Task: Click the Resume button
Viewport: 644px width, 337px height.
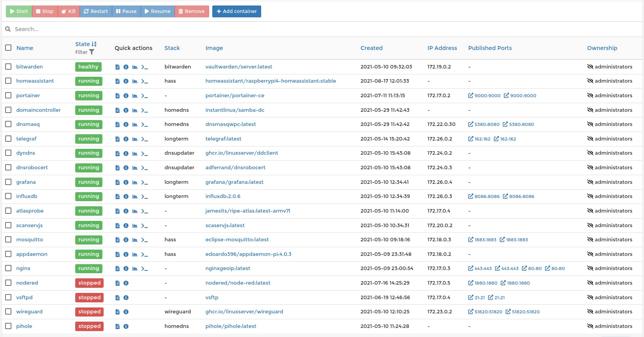Action: point(158,11)
